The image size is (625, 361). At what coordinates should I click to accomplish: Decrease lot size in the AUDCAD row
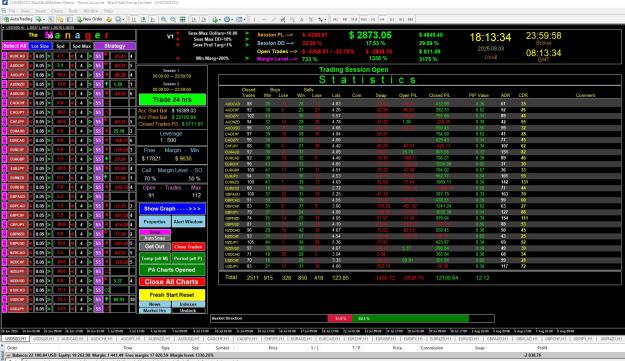coord(31,56)
